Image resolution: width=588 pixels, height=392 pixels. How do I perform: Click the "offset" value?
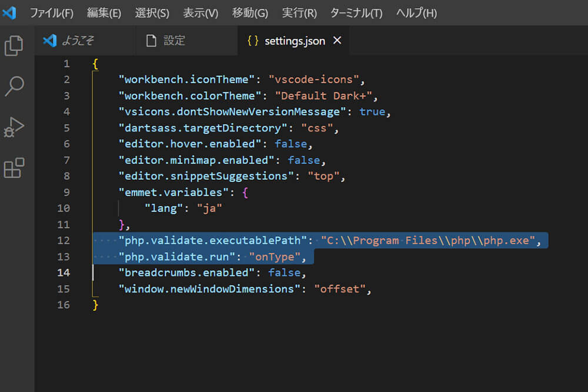click(x=340, y=289)
